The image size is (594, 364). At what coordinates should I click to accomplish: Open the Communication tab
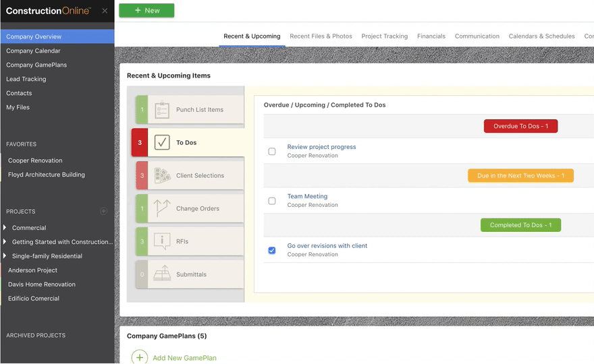[477, 36]
